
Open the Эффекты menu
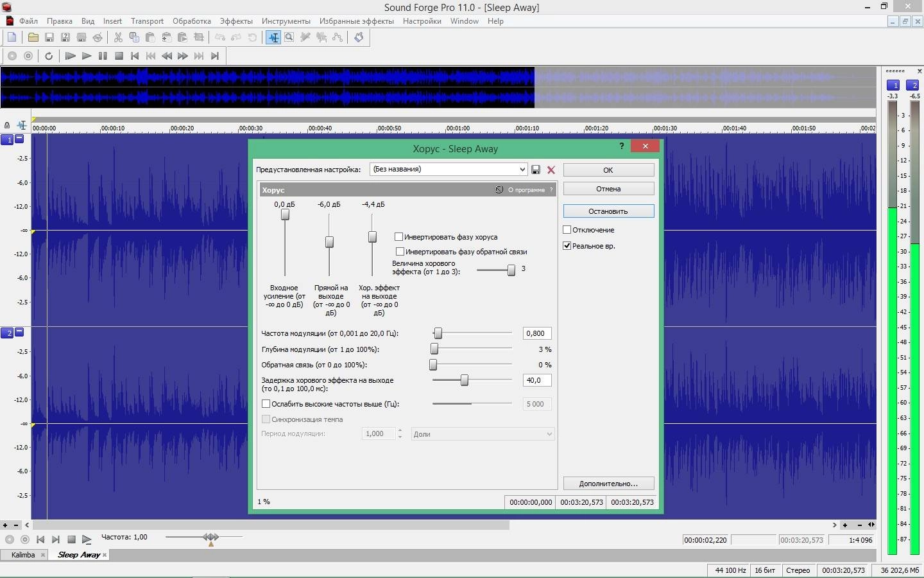pos(236,21)
